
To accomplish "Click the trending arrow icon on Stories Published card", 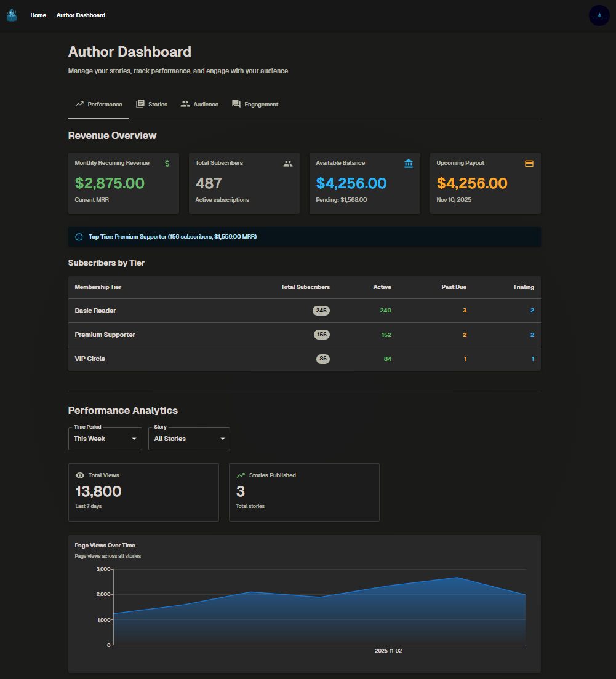I will (241, 475).
